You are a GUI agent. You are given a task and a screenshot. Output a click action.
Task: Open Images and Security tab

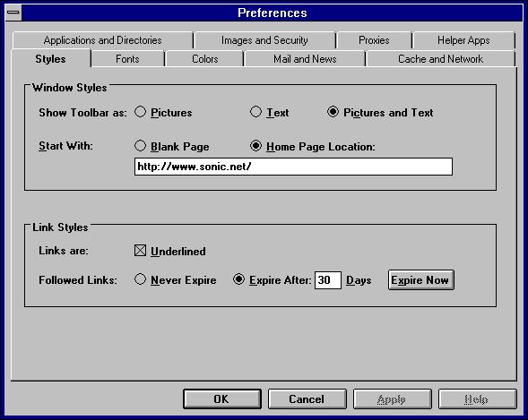point(264,40)
